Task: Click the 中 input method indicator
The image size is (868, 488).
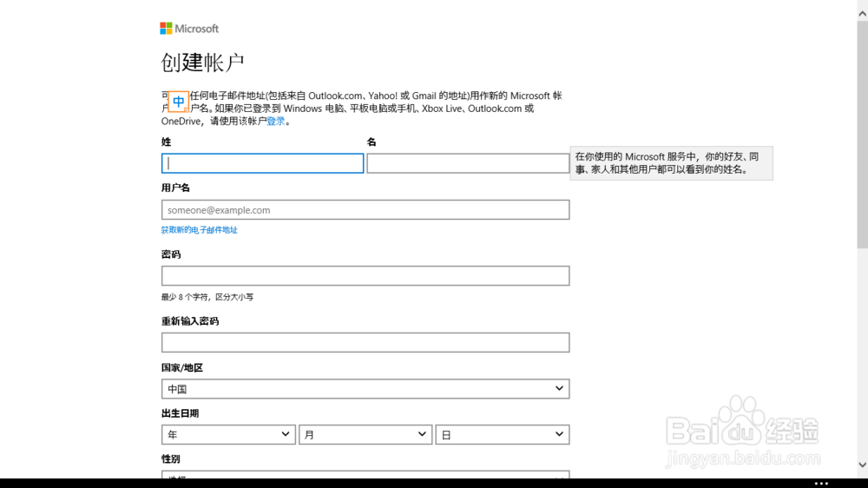Action: (x=178, y=102)
